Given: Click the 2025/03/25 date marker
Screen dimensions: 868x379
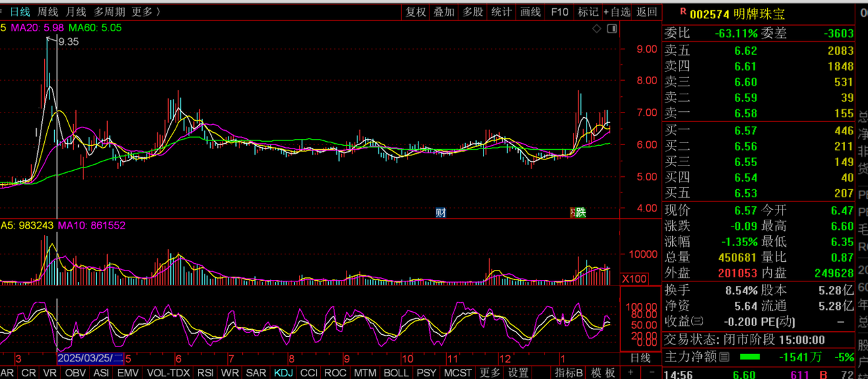Looking at the screenshot, I should [90, 357].
